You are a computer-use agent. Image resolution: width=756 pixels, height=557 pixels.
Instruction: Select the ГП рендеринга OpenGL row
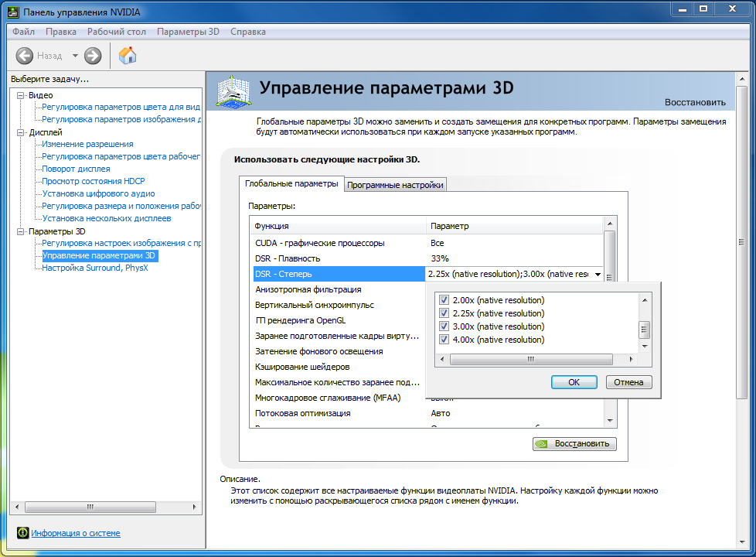[339, 320]
